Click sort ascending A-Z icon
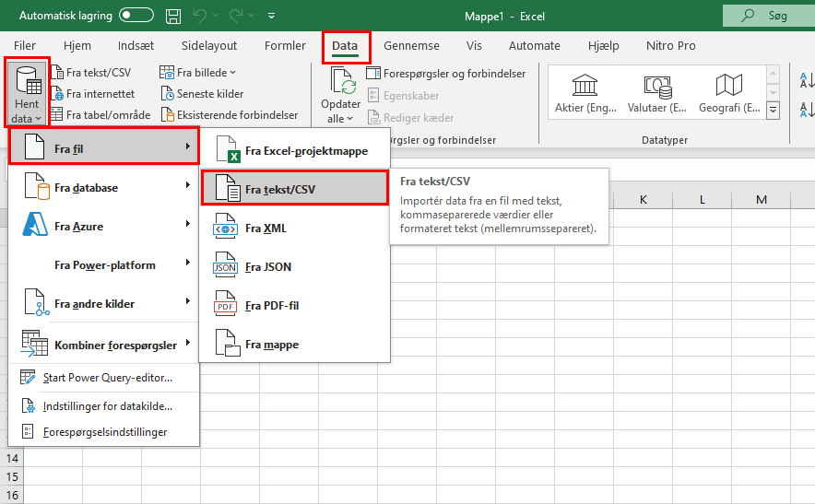The image size is (815, 504). [x=807, y=80]
